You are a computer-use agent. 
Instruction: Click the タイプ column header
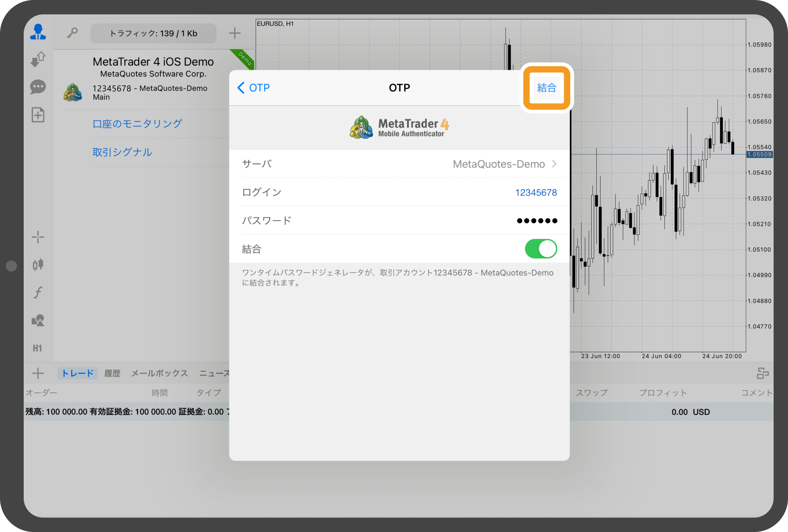pos(209,392)
